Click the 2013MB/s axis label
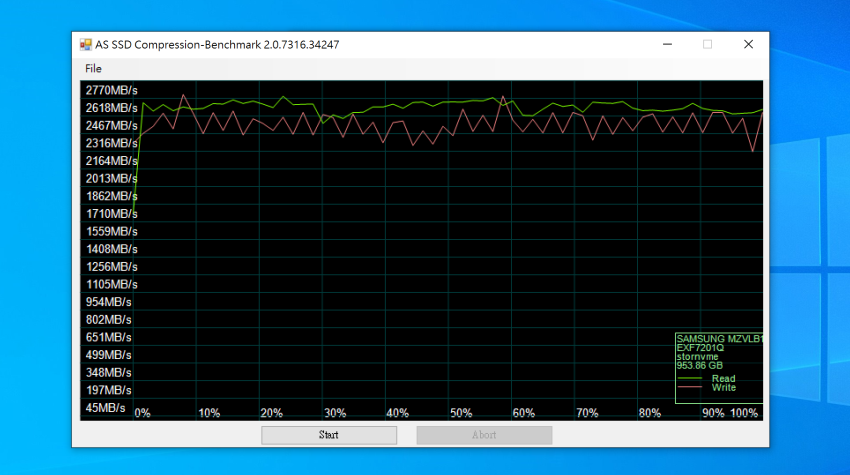850x475 pixels. pos(112,178)
